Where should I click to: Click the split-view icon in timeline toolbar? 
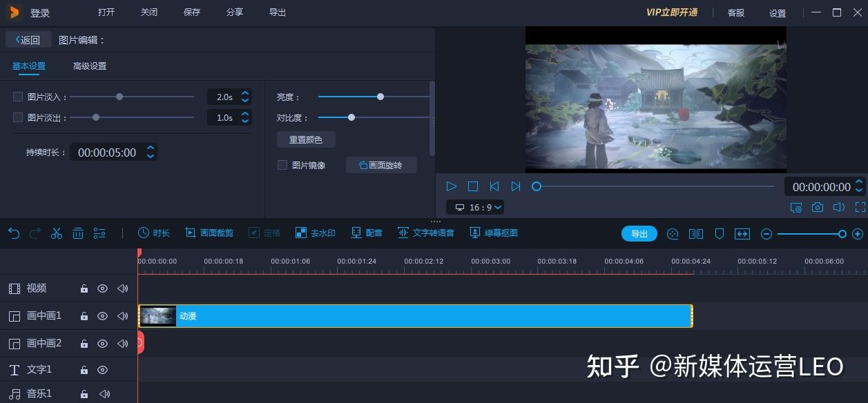(696, 234)
